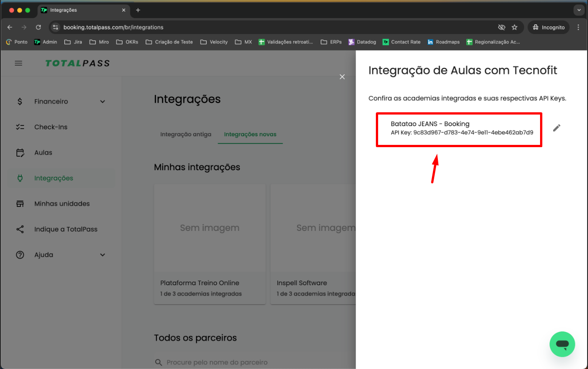Open a new browser tab with plus
Viewport: 588px width, 369px height.
coord(138,10)
